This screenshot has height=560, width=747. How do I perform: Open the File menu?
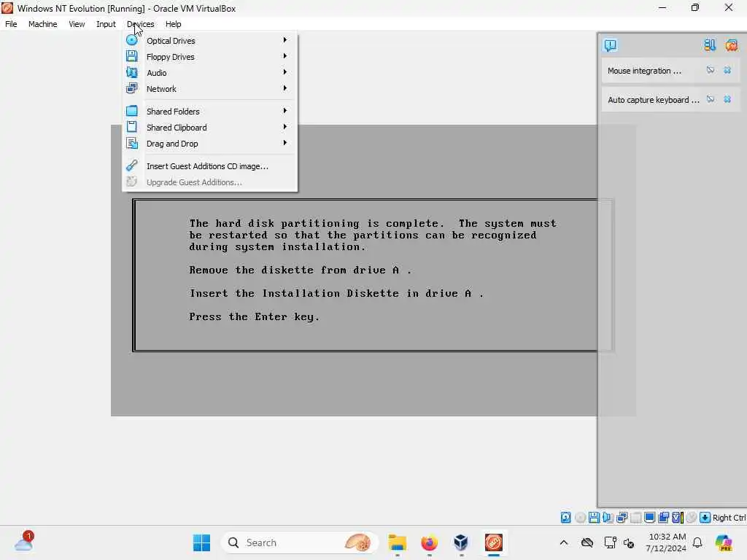11,24
